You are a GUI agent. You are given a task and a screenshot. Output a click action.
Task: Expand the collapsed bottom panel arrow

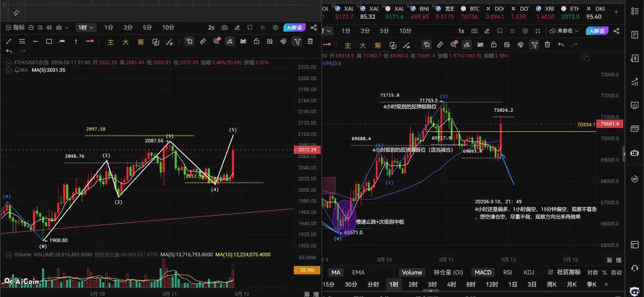tap(431, 291)
